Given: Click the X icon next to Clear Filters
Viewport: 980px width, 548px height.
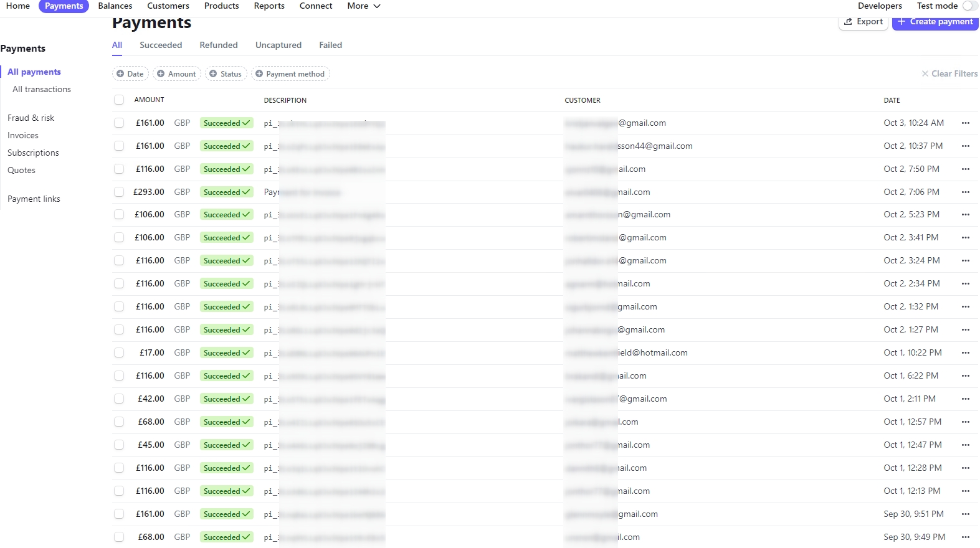Looking at the screenshot, I should tap(925, 74).
